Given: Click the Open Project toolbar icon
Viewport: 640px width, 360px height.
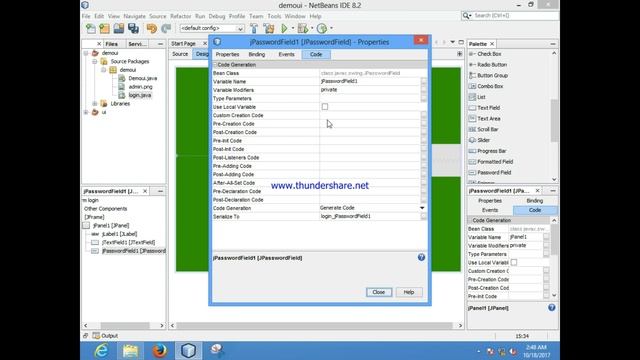Looking at the screenshot, I should [119, 28].
